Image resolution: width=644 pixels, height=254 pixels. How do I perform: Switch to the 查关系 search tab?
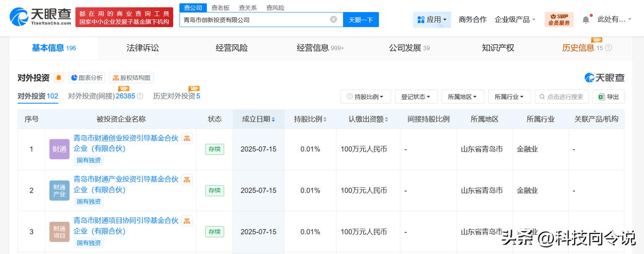coord(248,8)
